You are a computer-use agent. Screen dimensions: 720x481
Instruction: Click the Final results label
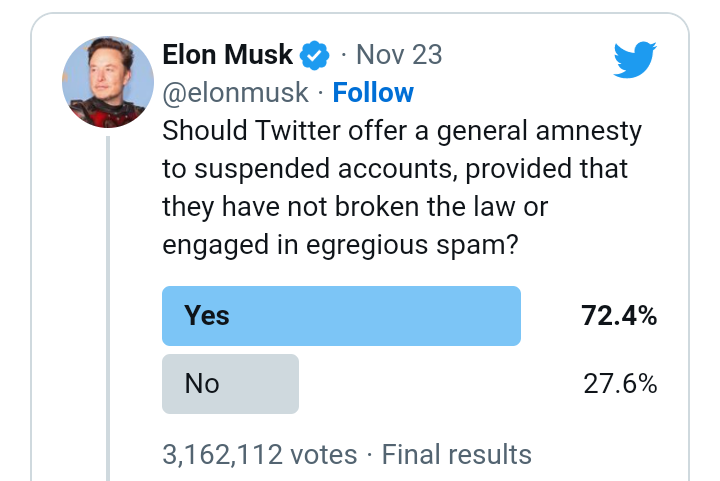[457, 455]
